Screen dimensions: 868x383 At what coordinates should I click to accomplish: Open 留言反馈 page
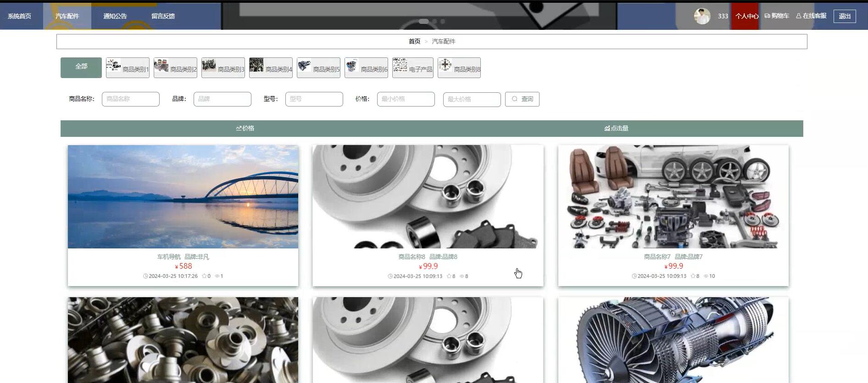pyautogui.click(x=163, y=16)
